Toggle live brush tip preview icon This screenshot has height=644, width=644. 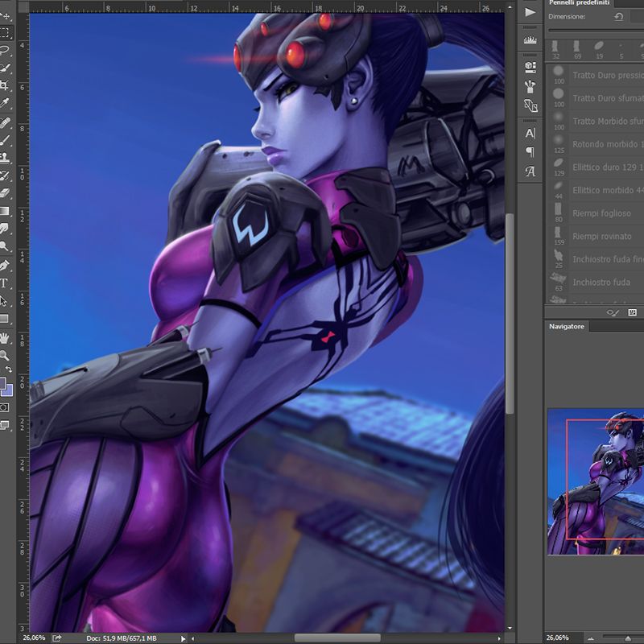(613, 312)
